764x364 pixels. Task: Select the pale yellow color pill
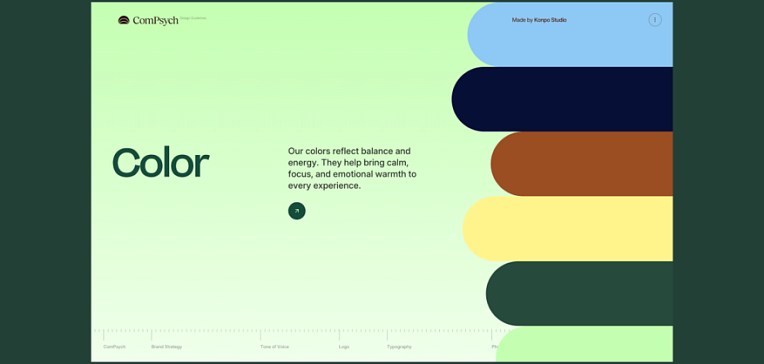click(x=568, y=229)
